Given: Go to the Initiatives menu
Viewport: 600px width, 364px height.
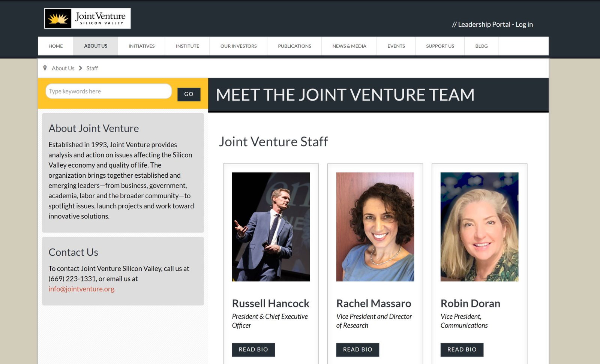Looking at the screenshot, I should [141, 46].
